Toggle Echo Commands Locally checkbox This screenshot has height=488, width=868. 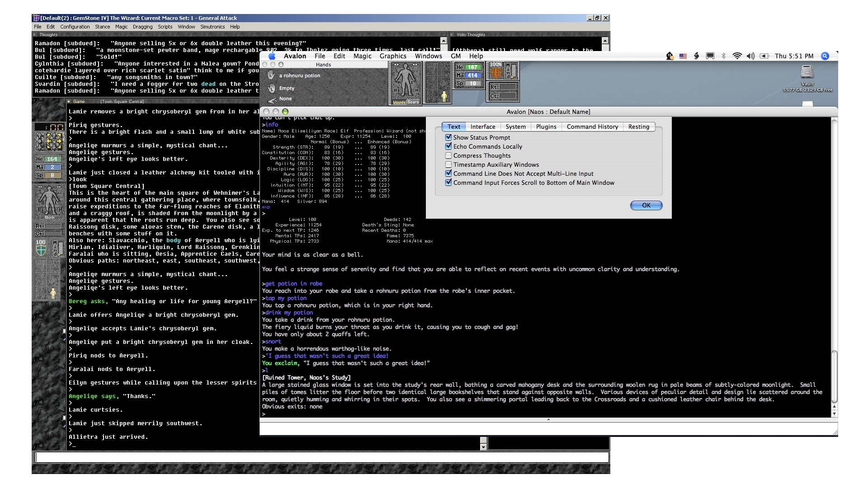coord(448,146)
